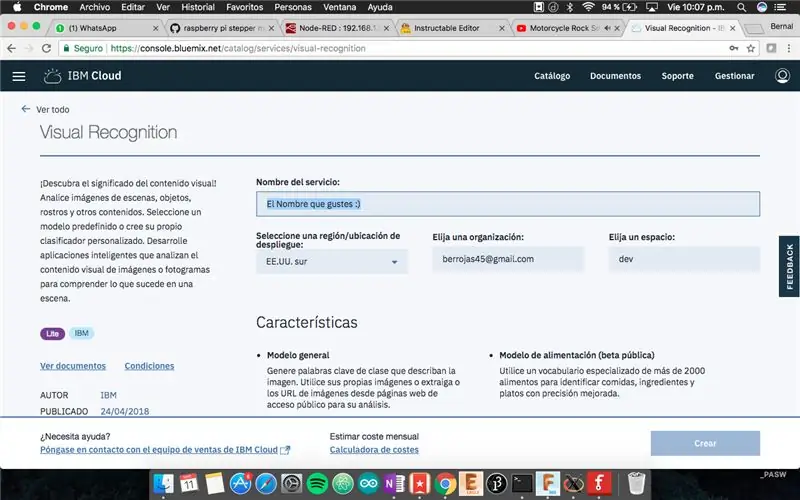
Task: Click the IBM tag badge
Action: coord(82,333)
